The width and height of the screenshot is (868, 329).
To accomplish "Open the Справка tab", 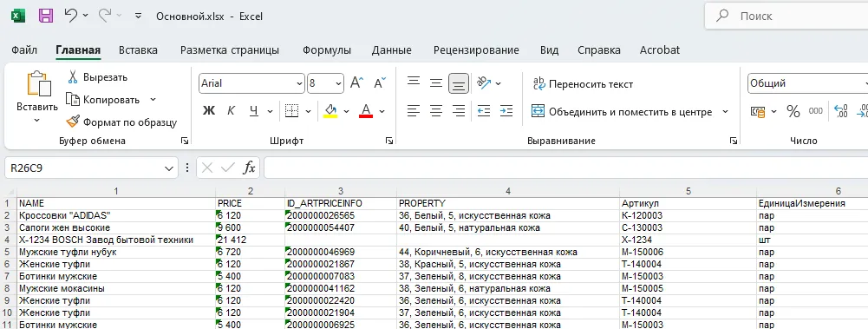I will point(599,49).
